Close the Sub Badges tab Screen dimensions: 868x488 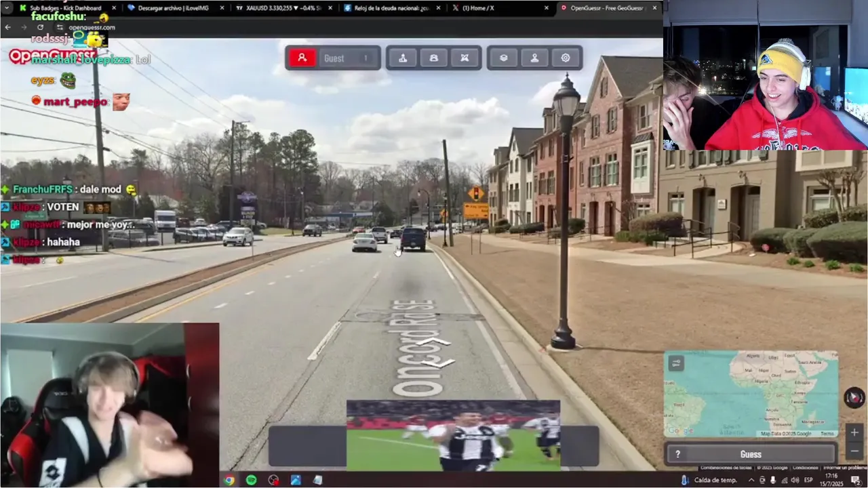pos(113,8)
